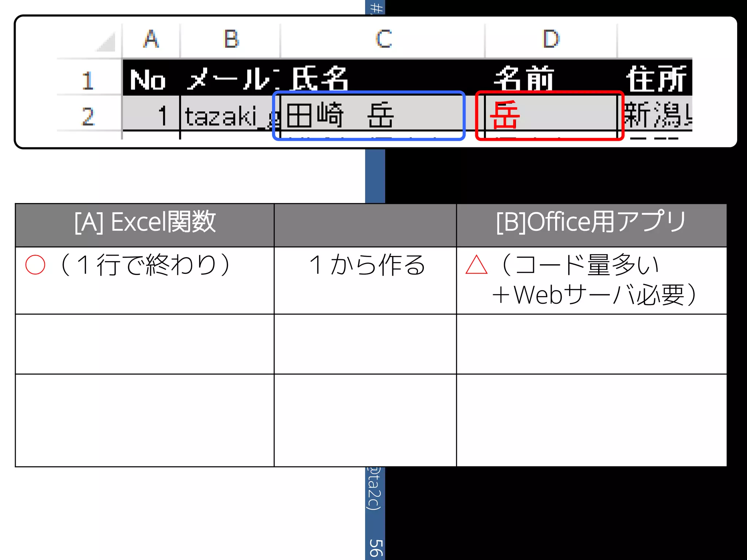The width and height of the screenshot is (747, 560).
Task: Click the '[A] Excel関数' table header
Action: tap(145, 225)
